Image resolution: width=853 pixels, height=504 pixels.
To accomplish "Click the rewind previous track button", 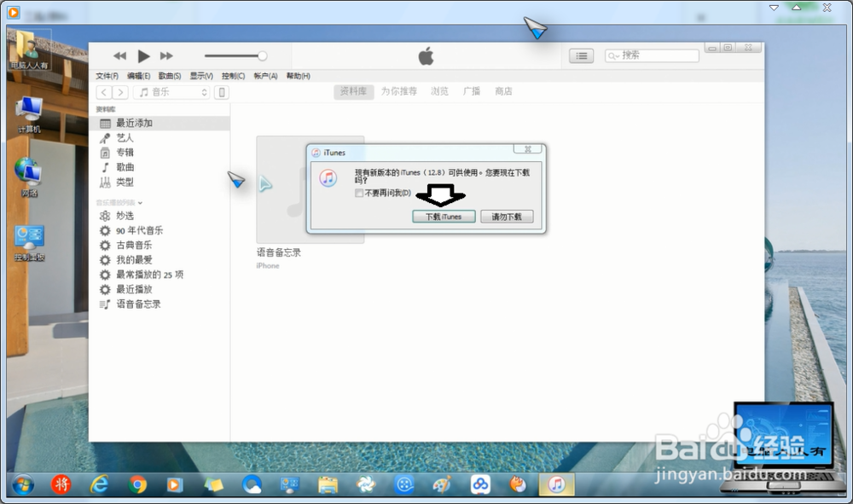I will point(119,56).
